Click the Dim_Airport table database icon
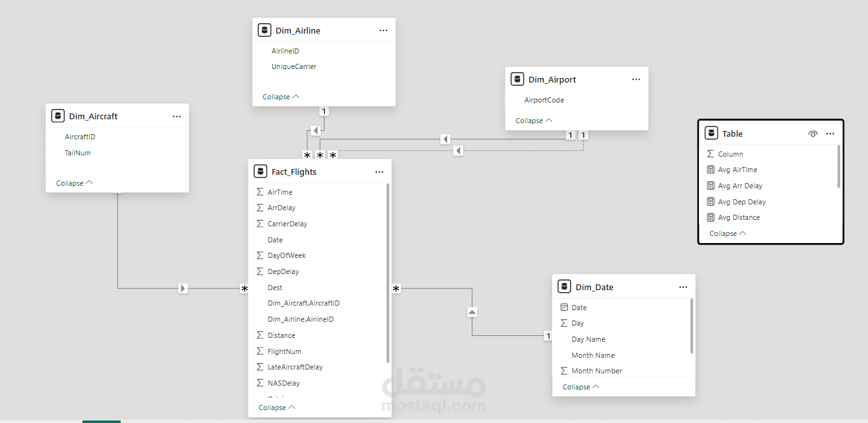This screenshot has height=423, width=868. [x=517, y=79]
